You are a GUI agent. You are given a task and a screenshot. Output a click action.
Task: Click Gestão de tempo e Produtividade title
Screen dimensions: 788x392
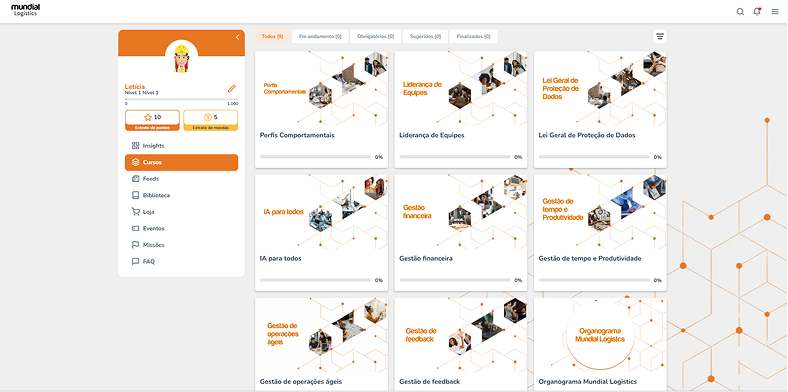(589, 258)
